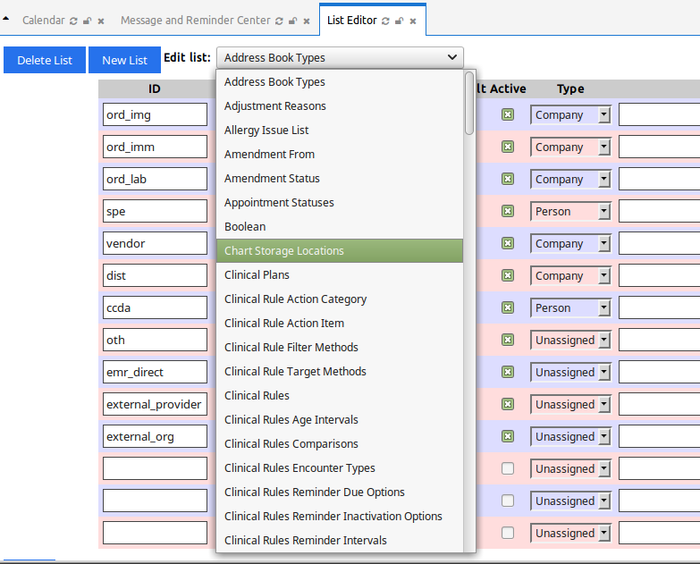
Task: Click the ID field containing ord_img
Action: [155, 115]
